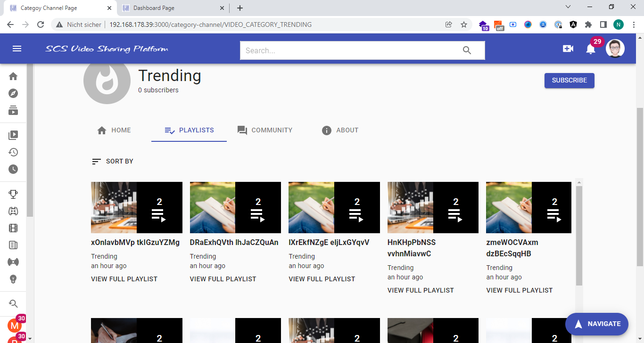Screen dimensions: 644x343
Task: Open History icon in the sidebar
Action: coord(13,152)
